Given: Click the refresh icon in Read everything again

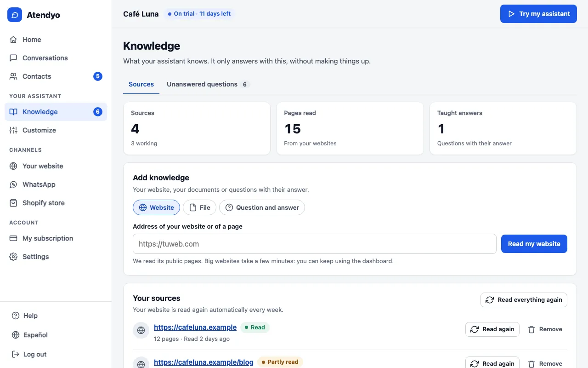Looking at the screenshot, I should tap(490, 300).
